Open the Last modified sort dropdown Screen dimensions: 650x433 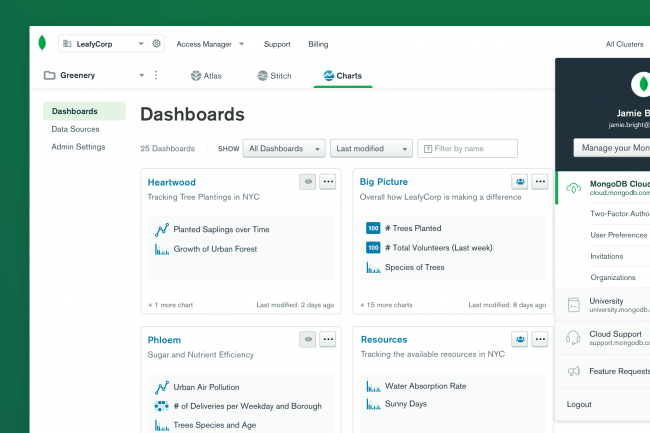click(371, 148)
